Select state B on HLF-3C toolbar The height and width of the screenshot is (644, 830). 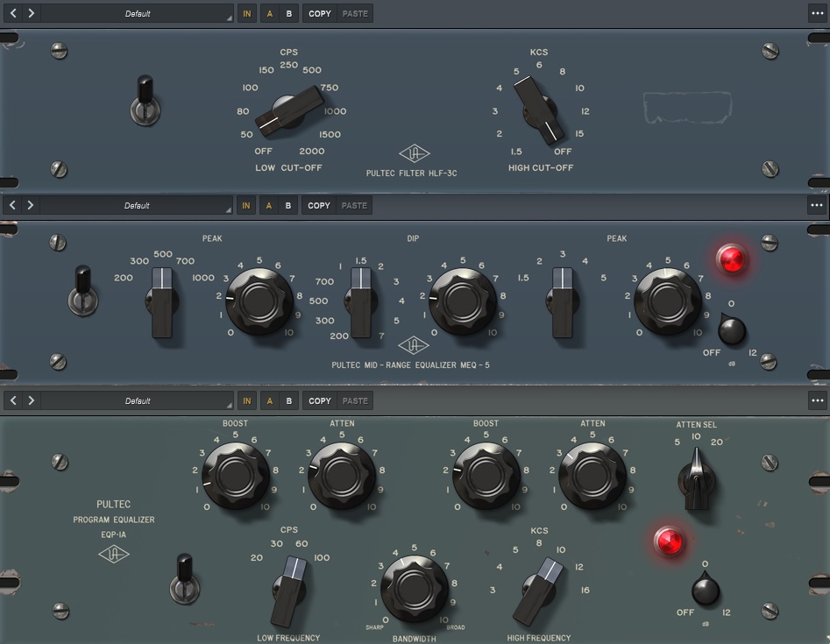[289, 14]
